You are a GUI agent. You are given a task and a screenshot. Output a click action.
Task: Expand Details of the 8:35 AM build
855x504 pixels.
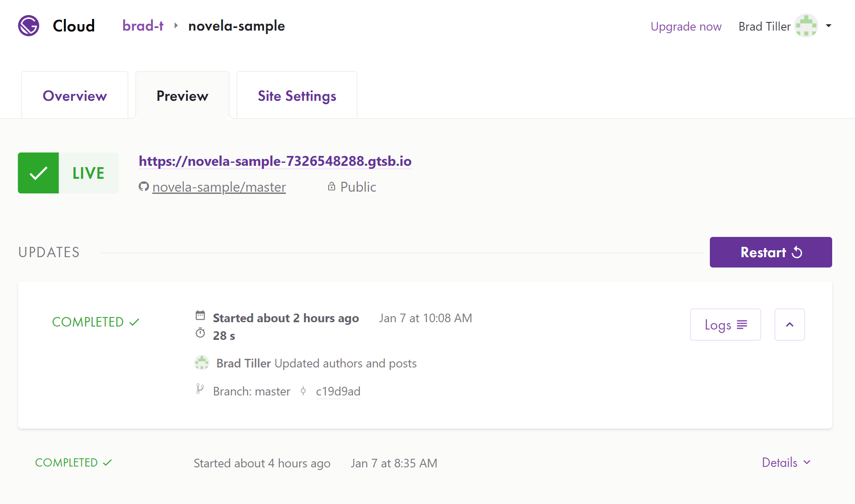786,463
